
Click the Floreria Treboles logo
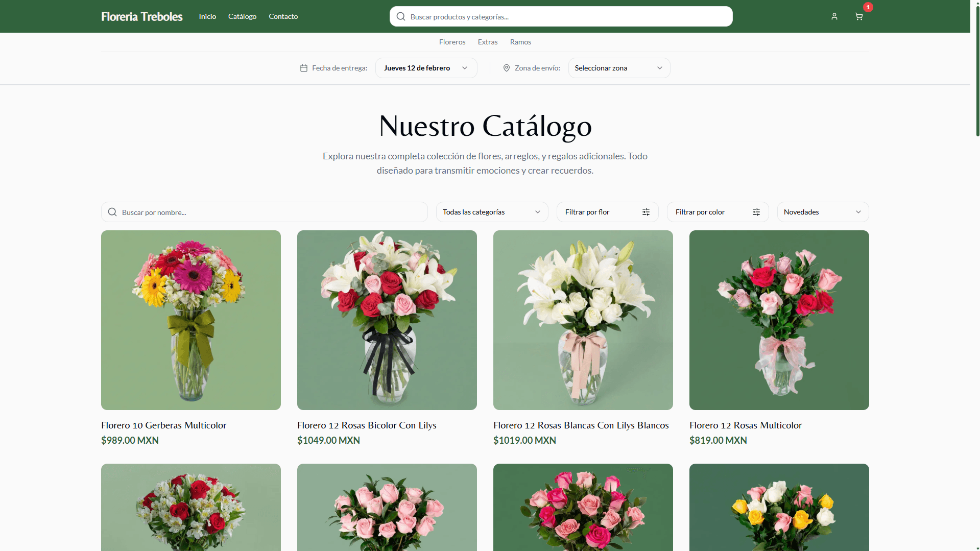(x=142, y=16)
